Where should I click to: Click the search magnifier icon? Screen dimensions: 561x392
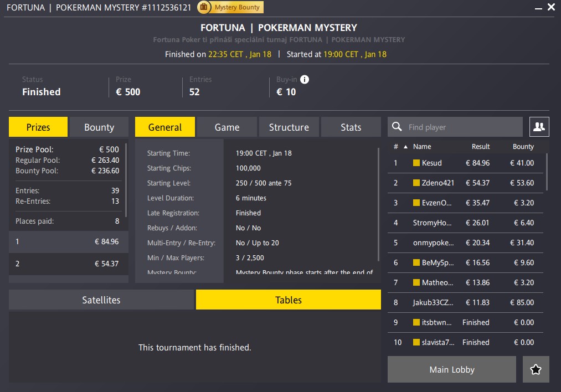397,127
